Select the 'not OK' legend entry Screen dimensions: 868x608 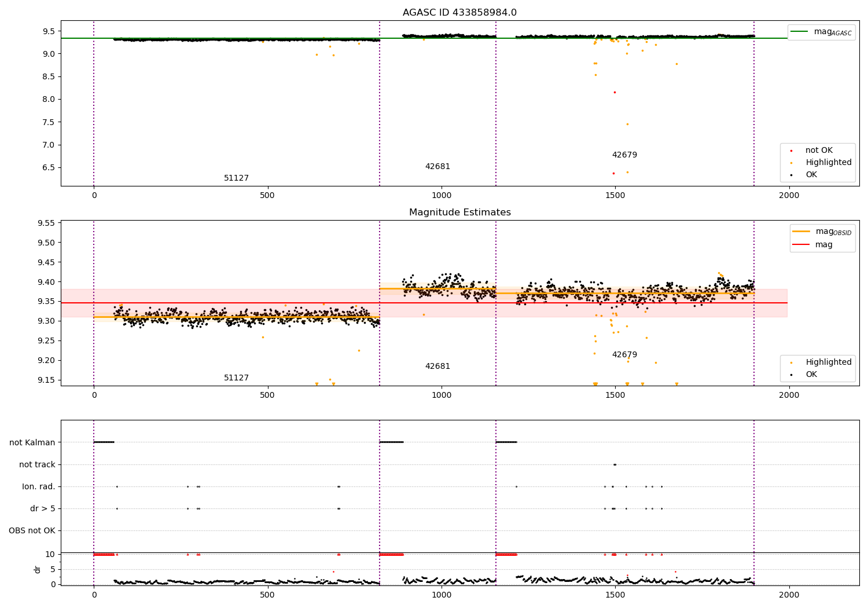tap(819, 151)
